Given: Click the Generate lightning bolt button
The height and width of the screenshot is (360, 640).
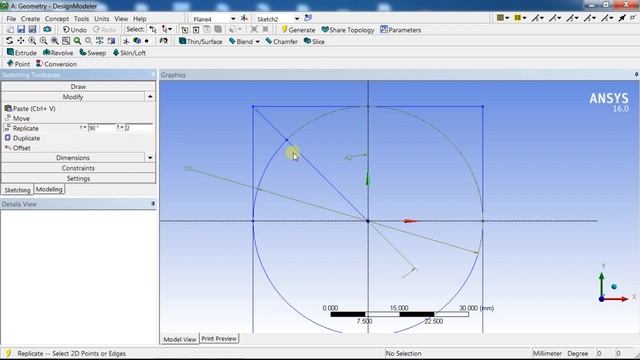Looking at the screenshot, I should [x=298, y=30].
